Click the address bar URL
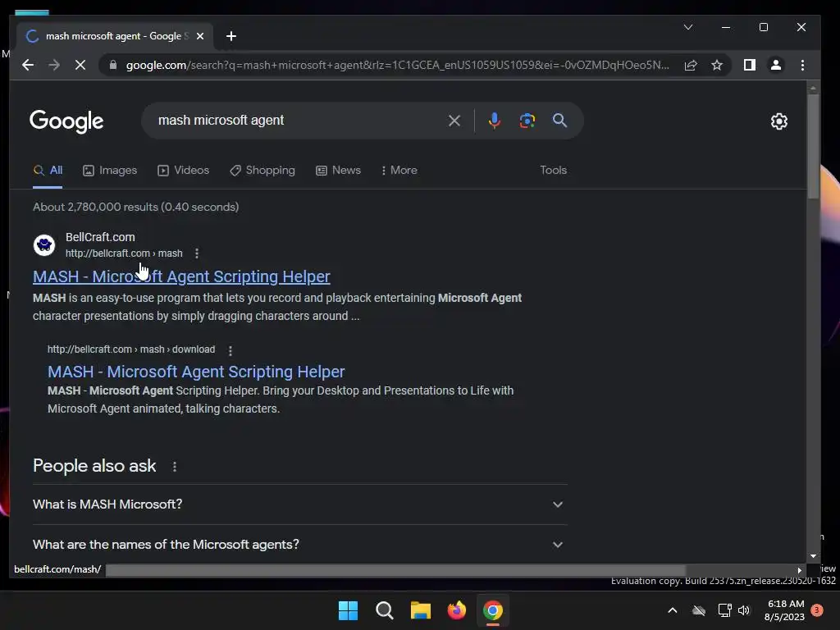This screenshot has width=840, height=630. [x=398, y=66]
